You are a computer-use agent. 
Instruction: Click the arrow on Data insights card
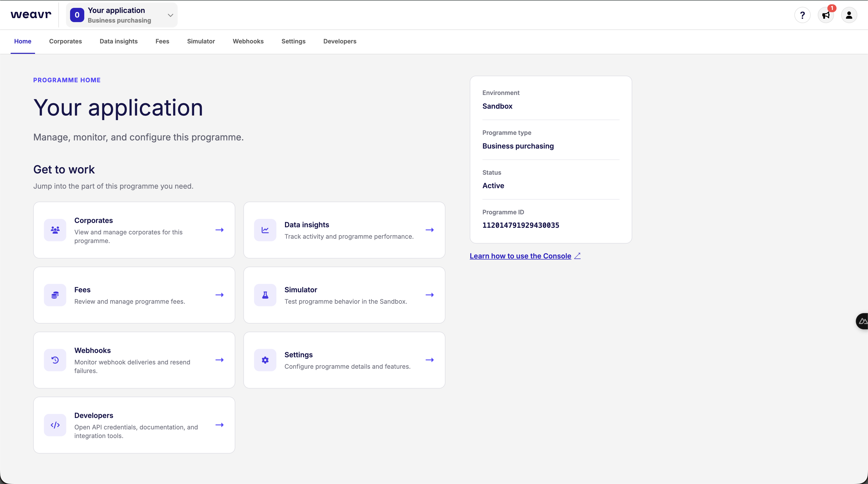pyautogui.click(x=429, y=230)
